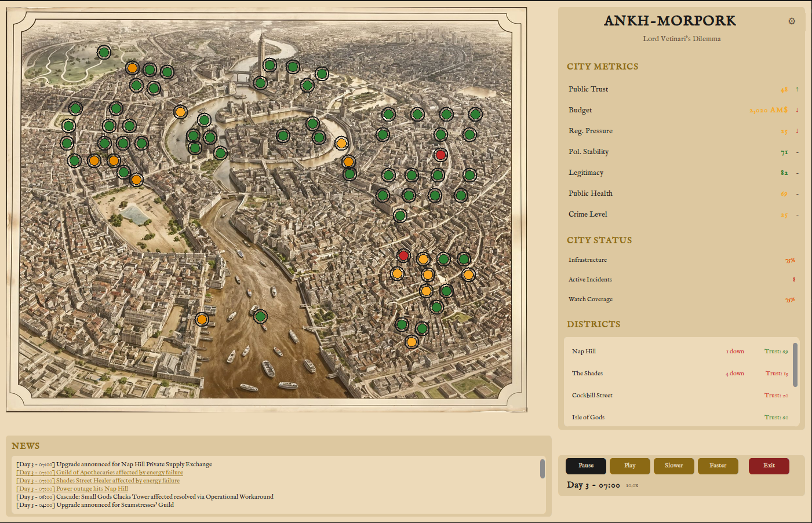Speed up time with the Faster button

point(718,466)
